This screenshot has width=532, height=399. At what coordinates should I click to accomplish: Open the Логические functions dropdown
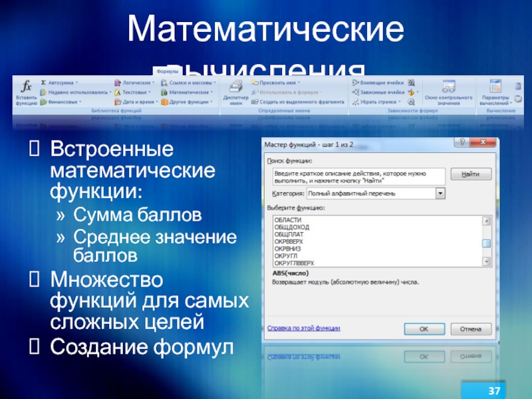coord(134,82)
